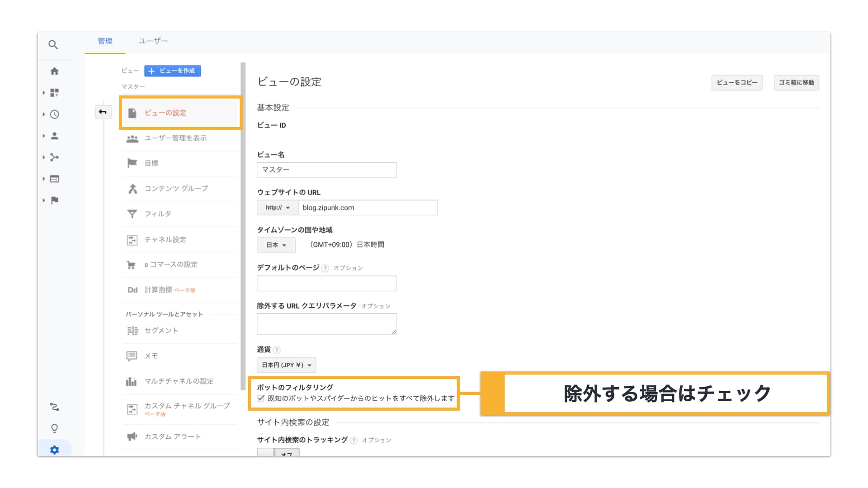Viewport: 868px width, 488px height.
Task: Click the settings gear icon at bottom
Action: point(54,449)
